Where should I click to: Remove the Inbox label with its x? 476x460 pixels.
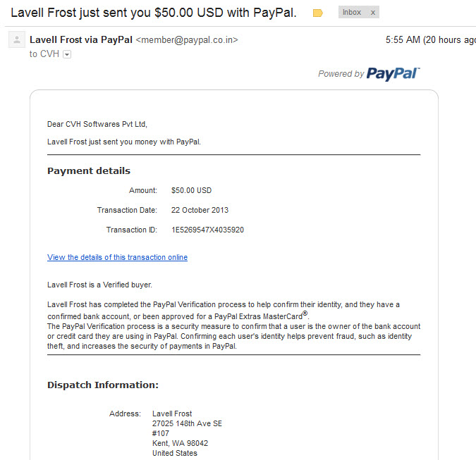coord(373,13)
